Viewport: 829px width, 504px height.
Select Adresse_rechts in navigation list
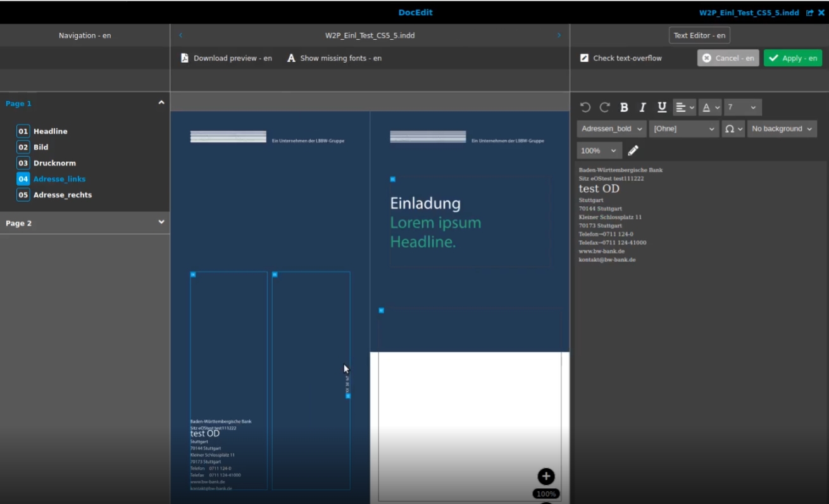(x=62, y=195)
